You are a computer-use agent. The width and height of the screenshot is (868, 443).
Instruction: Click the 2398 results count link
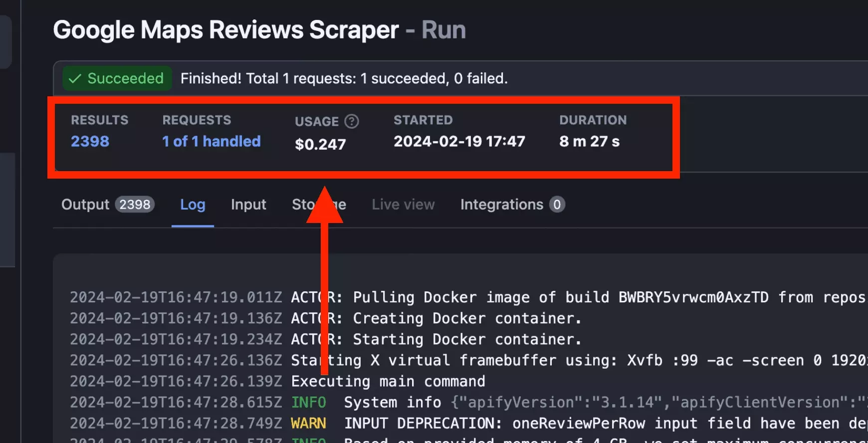(x=90, y=142)
